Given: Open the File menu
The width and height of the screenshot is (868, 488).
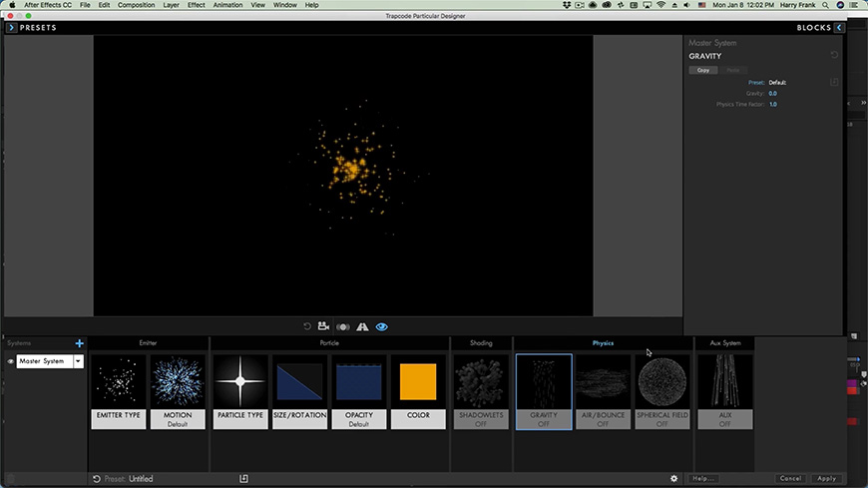Looking at the screenshot, I should pyautogui.click(x=85, y=5).
